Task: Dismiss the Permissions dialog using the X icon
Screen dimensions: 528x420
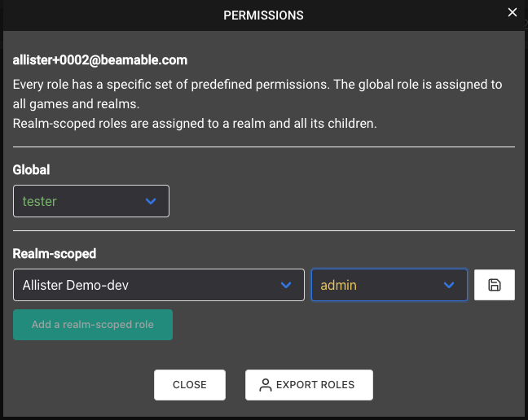Action: pyautogui.click(x=513, y=12)
